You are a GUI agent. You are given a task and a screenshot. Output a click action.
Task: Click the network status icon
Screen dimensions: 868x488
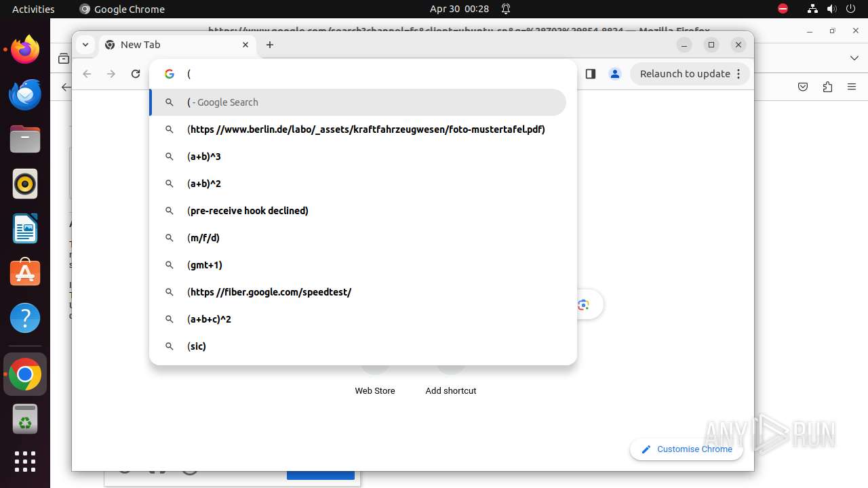tap(812, 9)
